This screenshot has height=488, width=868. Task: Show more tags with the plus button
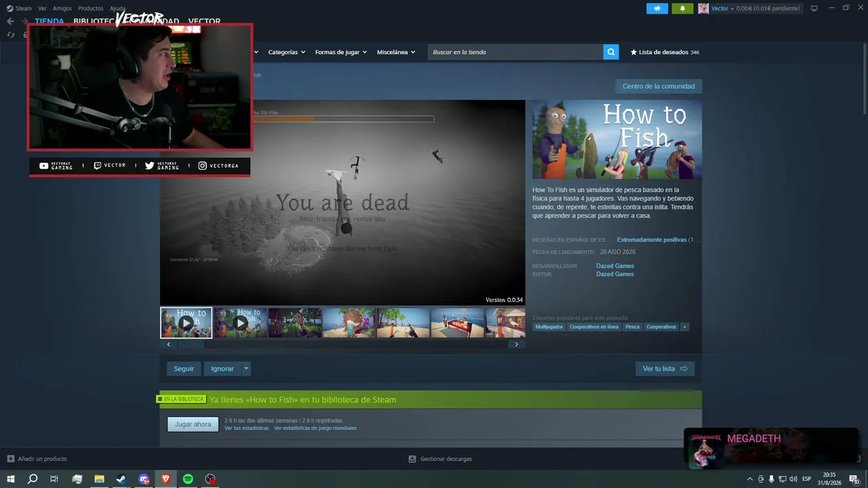685,327
